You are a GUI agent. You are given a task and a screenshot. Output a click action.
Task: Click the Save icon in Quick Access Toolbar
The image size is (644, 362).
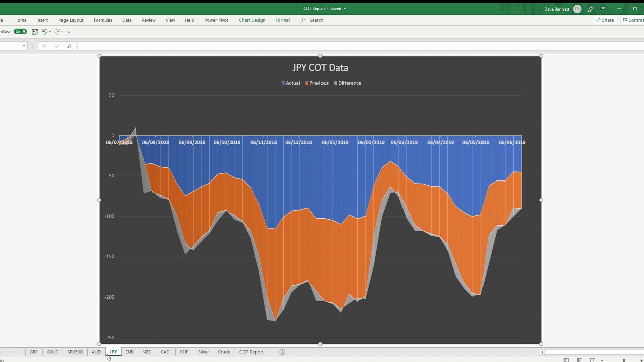35,32
